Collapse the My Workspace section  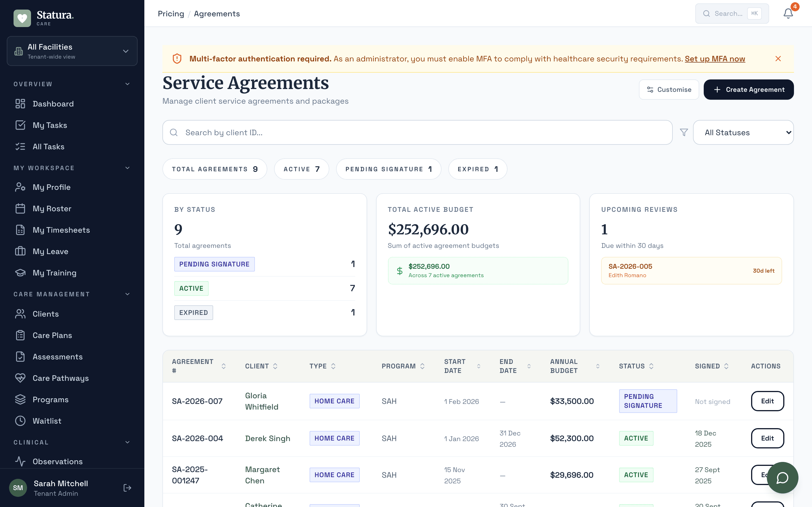pos(127,168)
